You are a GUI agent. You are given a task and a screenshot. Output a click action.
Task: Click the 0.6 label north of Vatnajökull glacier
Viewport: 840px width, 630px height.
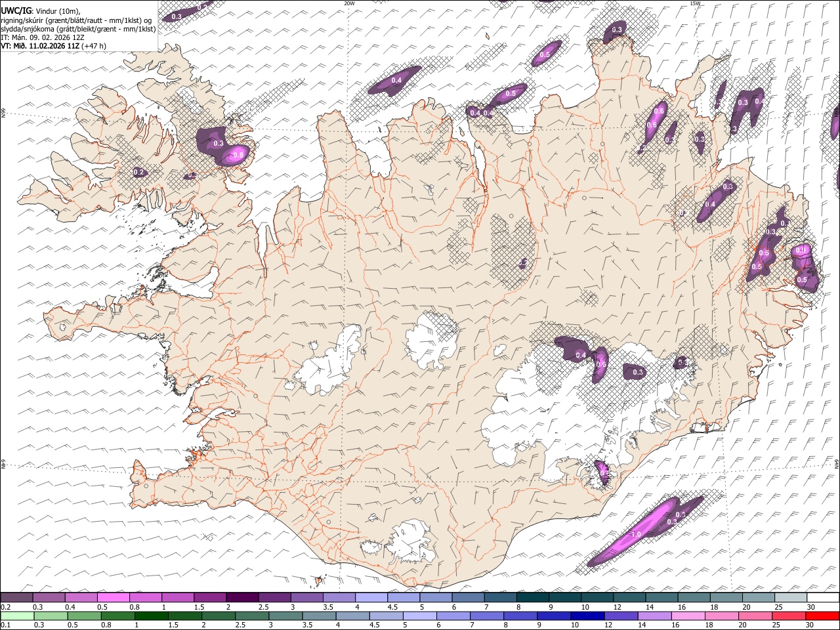(600, 365)
